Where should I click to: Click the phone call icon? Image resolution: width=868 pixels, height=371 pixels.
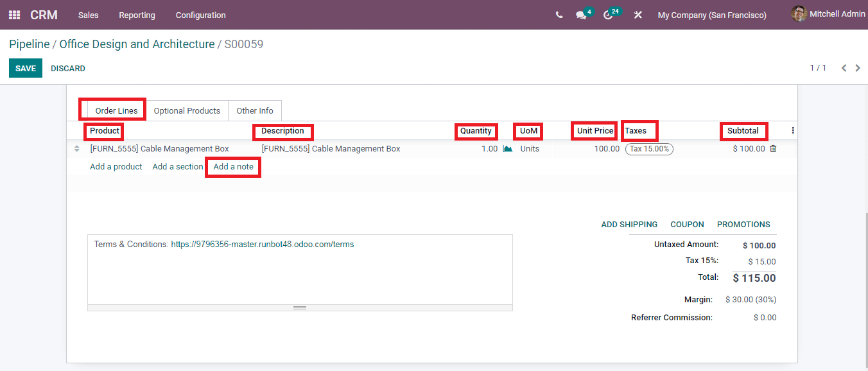coord(559,15)
